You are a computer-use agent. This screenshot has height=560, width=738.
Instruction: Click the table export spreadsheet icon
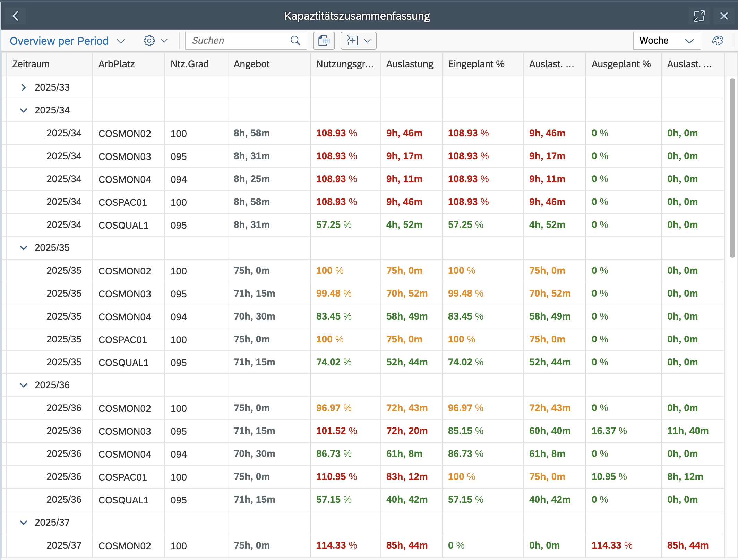coord(324,41)
